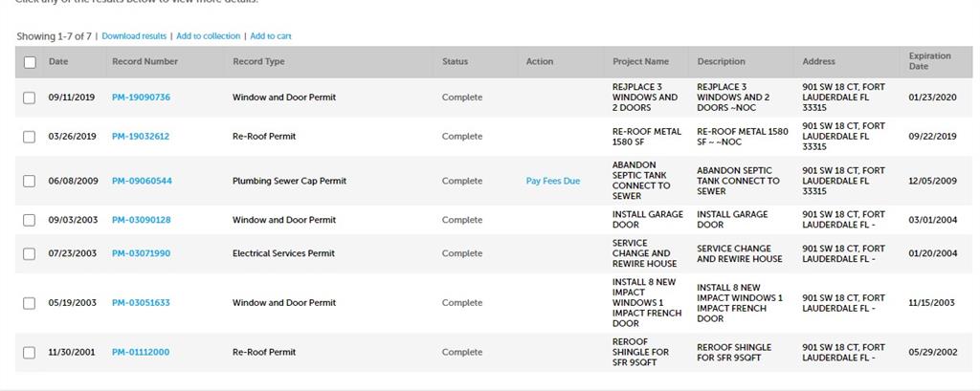Image resolution: width=980 pixels, height=391 pixels.
Task: Open record PM-01112000
Action: 141,352
